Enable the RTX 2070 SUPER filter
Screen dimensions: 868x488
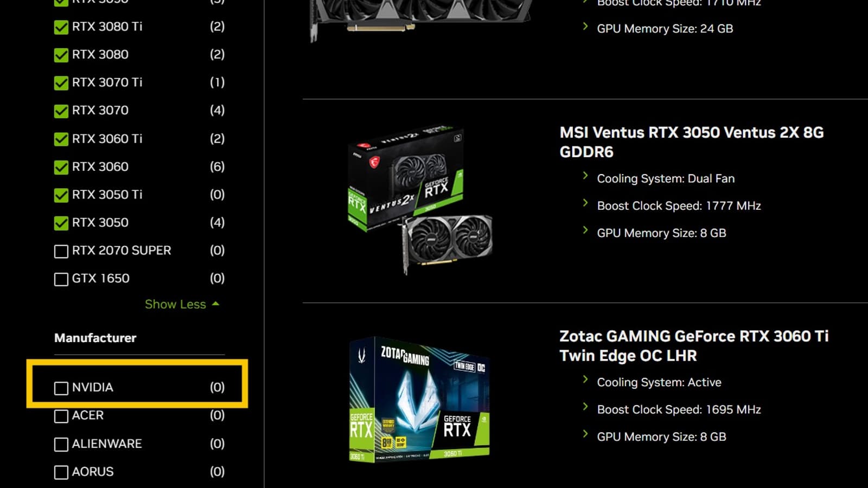point(61,251)
